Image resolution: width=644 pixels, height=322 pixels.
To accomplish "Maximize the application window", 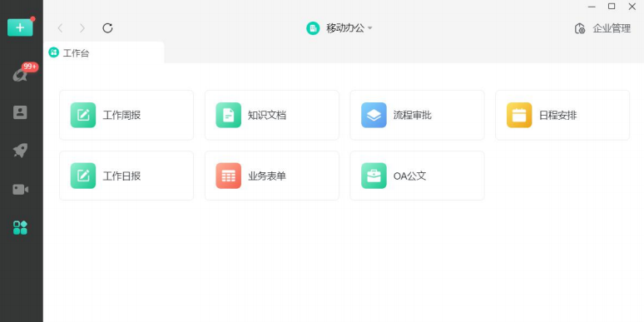I will (612, 6).
